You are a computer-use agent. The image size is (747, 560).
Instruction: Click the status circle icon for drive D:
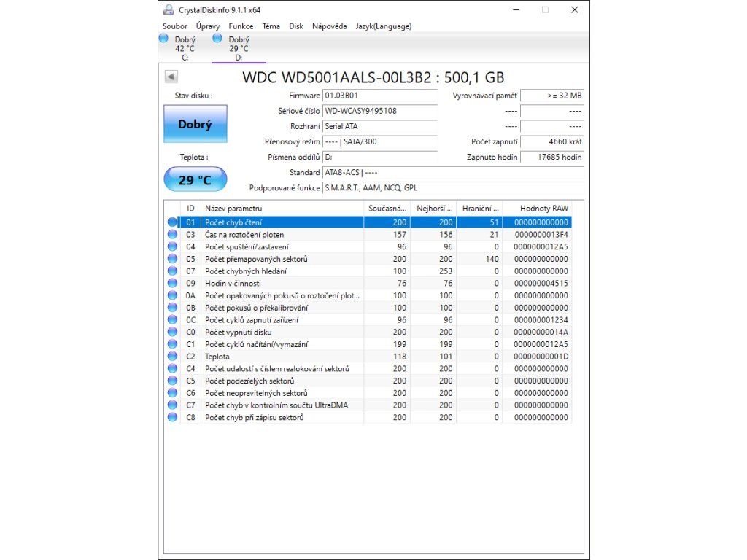pos(217,38)
